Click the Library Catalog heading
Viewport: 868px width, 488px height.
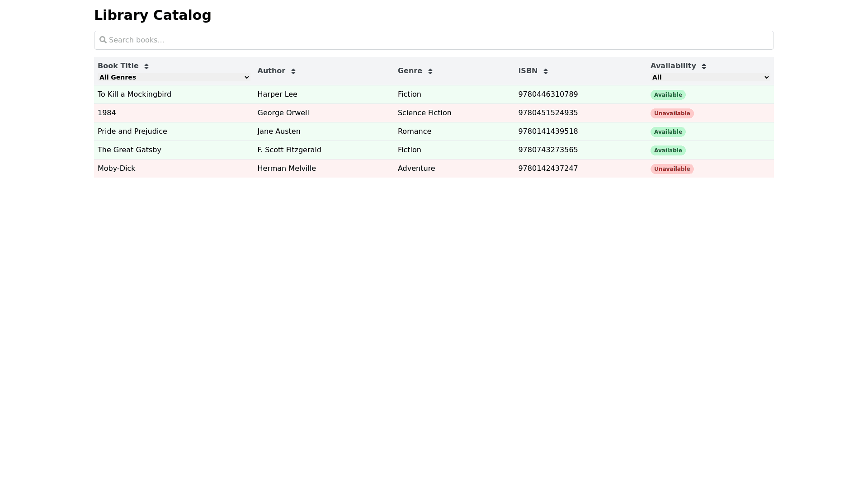point(152,15)
